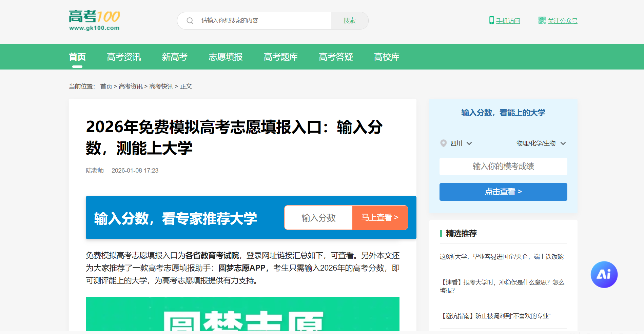The height and width of the screenshot is (334, 644).
Task: Expand the 四川 province dropdown
Action: pos(469,143)
